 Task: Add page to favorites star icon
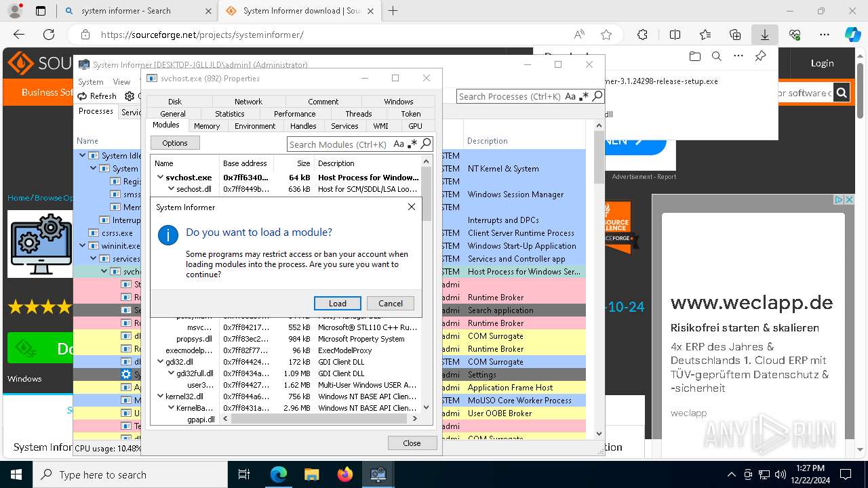click(606, 35)
